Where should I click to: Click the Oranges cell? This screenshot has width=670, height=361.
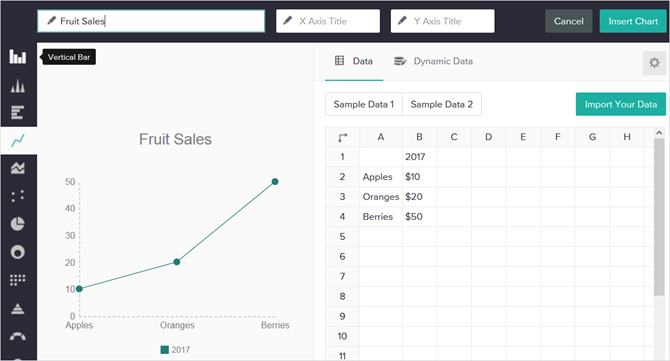381,197
